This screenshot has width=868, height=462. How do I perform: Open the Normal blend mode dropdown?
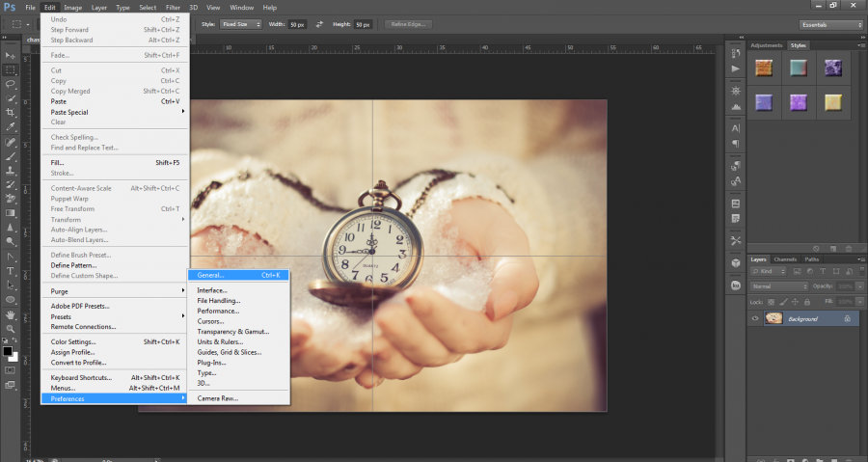pos(779,286)
